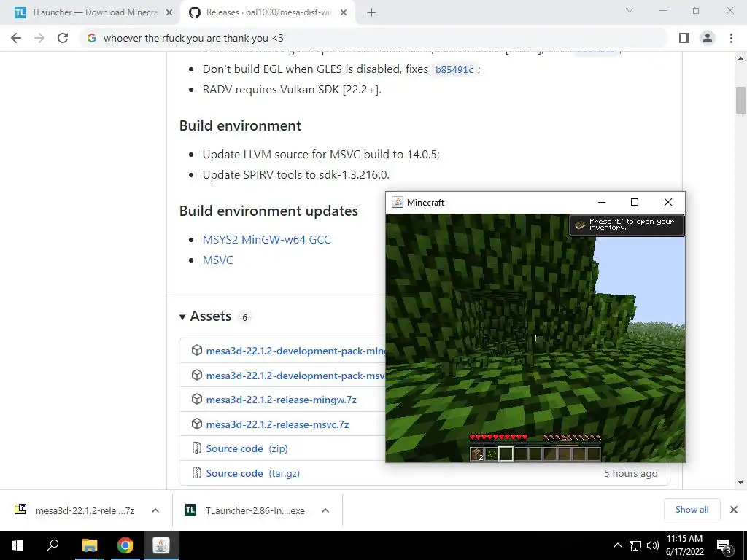This screenshot has width=747, height=560.
Task: Download Source code (zip)
Action: pos(247,448)
